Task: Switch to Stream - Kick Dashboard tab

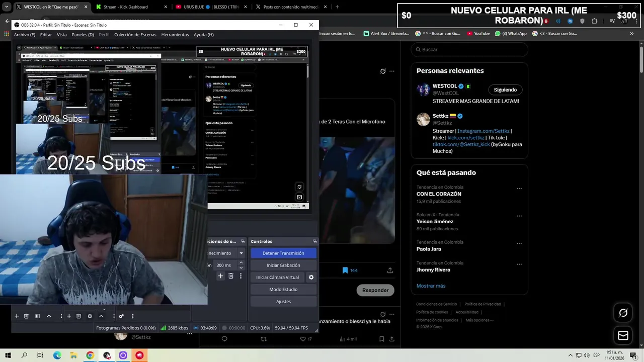Action: click(x=131, y=7)
